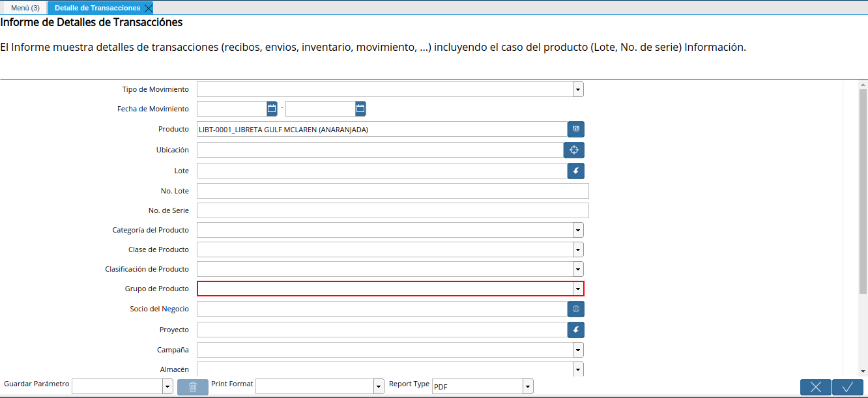The width and height of the screenshot is (868, 398).
Task: Select the Detalle de Transacciones tab
Action: 97,8
